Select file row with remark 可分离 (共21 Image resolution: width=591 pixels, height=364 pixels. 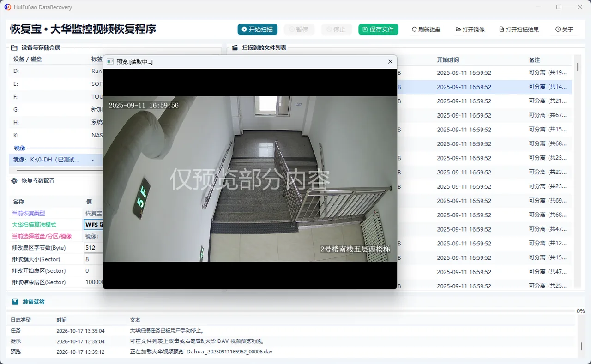click(485, 101)
